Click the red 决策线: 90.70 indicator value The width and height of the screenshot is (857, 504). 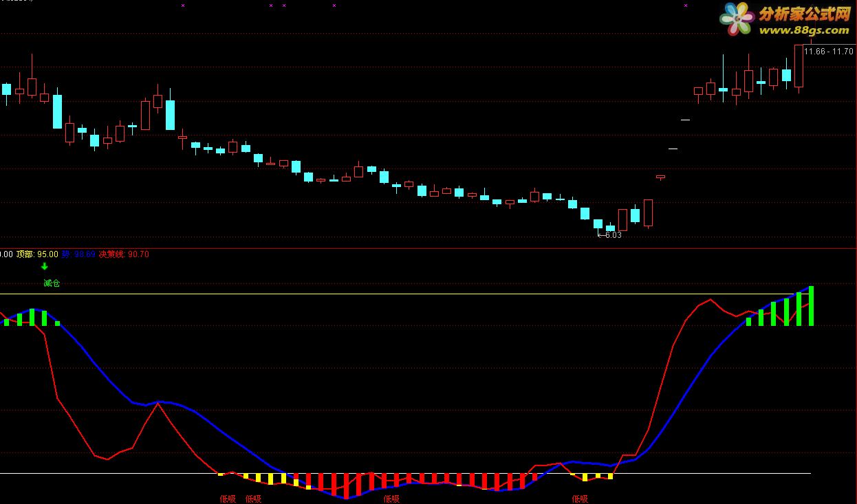pyautogui.click(x=124, y=254)
